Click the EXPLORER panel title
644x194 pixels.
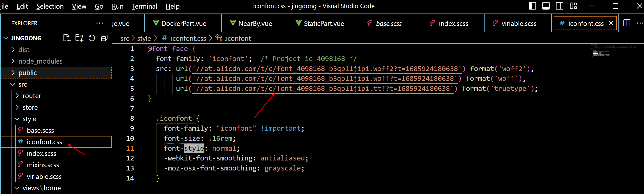pos(24,23)
